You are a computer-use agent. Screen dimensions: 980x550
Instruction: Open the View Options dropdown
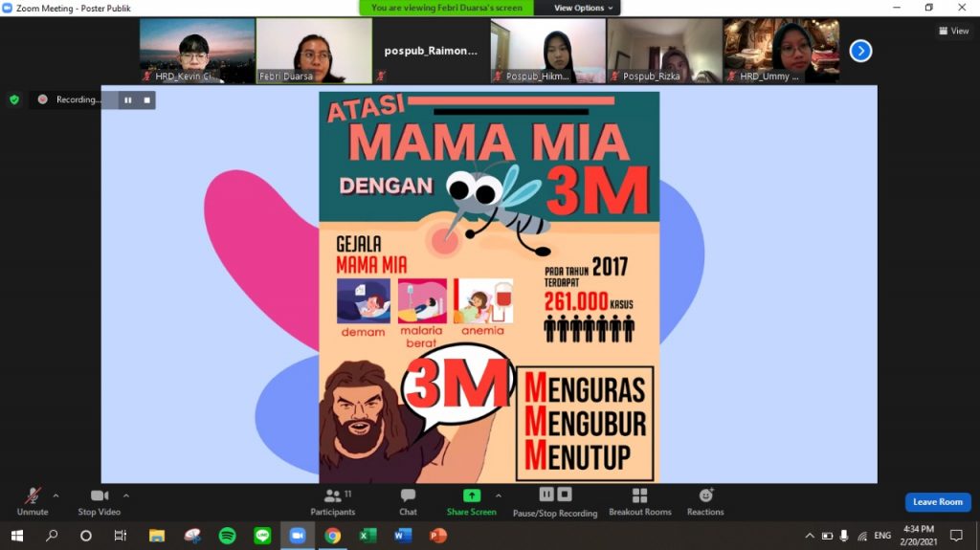583,8
